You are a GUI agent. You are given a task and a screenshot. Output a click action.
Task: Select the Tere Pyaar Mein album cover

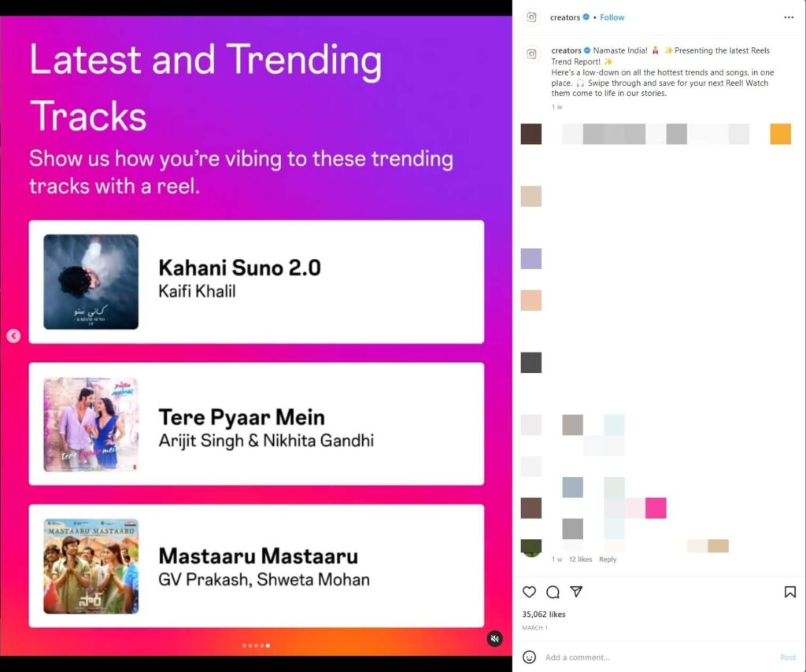click(91, 424)
